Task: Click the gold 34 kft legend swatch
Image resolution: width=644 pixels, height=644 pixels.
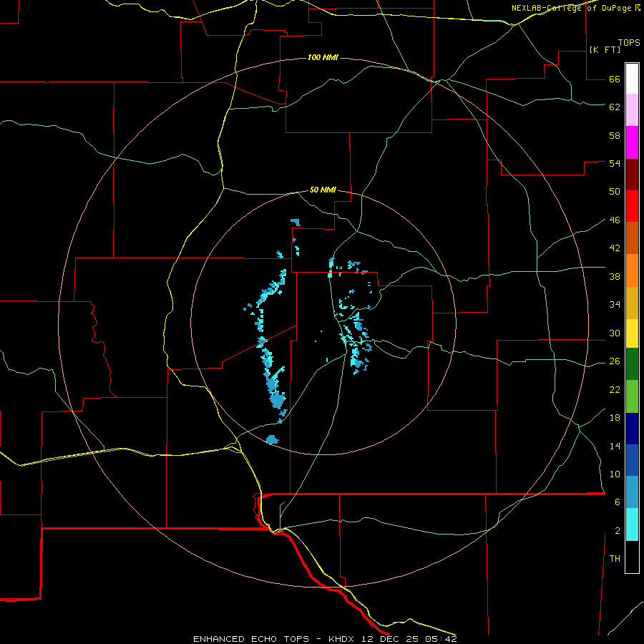Action: [632, 303]
